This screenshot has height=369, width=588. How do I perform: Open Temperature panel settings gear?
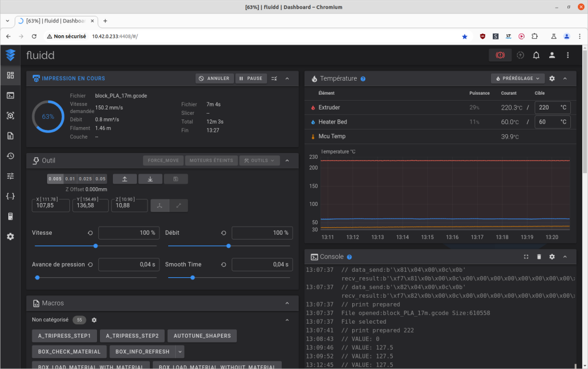pos(552,78)
